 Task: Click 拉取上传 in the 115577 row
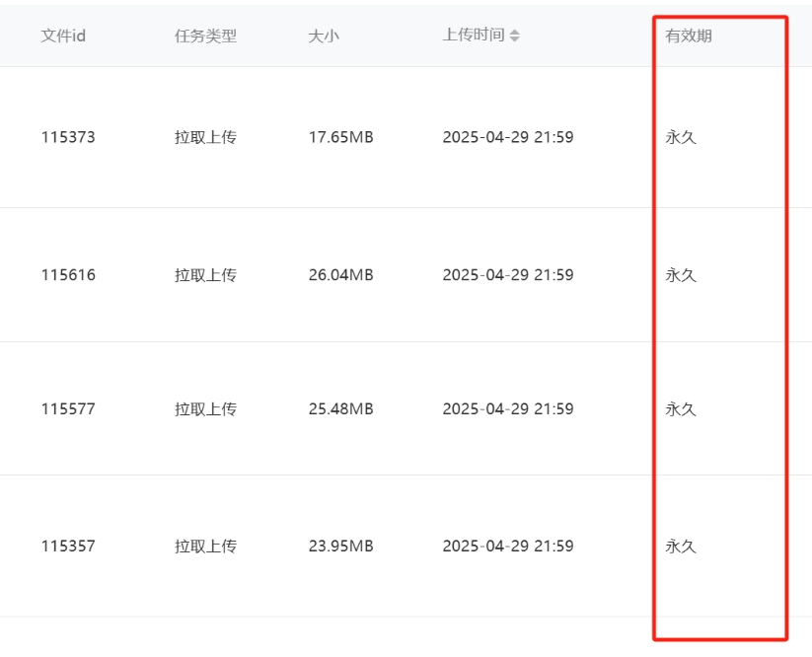tap(205, 409)
